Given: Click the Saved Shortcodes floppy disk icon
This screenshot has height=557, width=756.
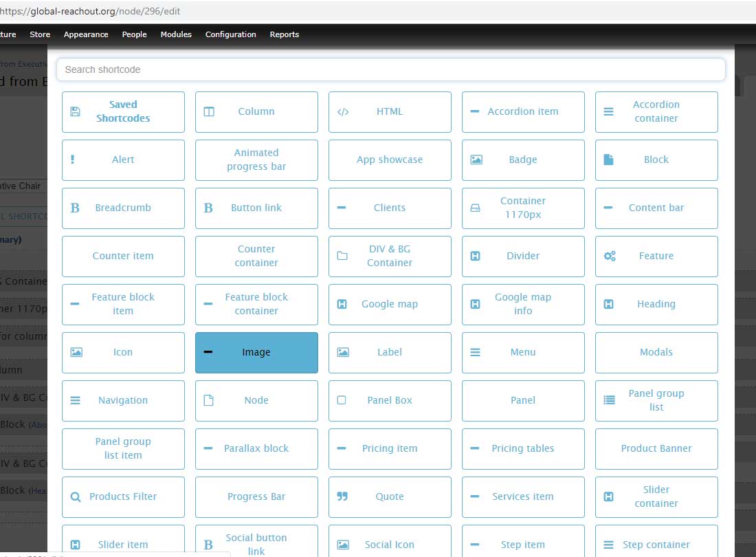Looking at the screenshot, I should pyautogui.click(x=75, y=111).
